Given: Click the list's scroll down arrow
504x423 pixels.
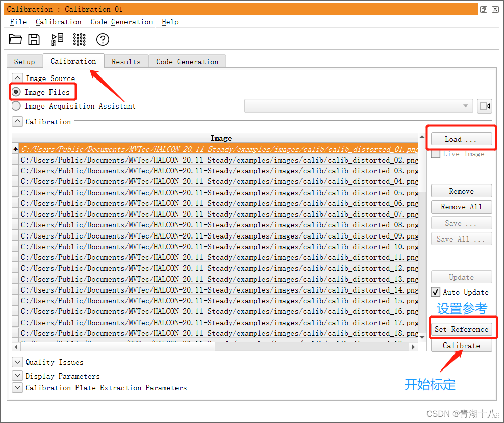Looking at the screenshot, I should (x=422, y=337).
